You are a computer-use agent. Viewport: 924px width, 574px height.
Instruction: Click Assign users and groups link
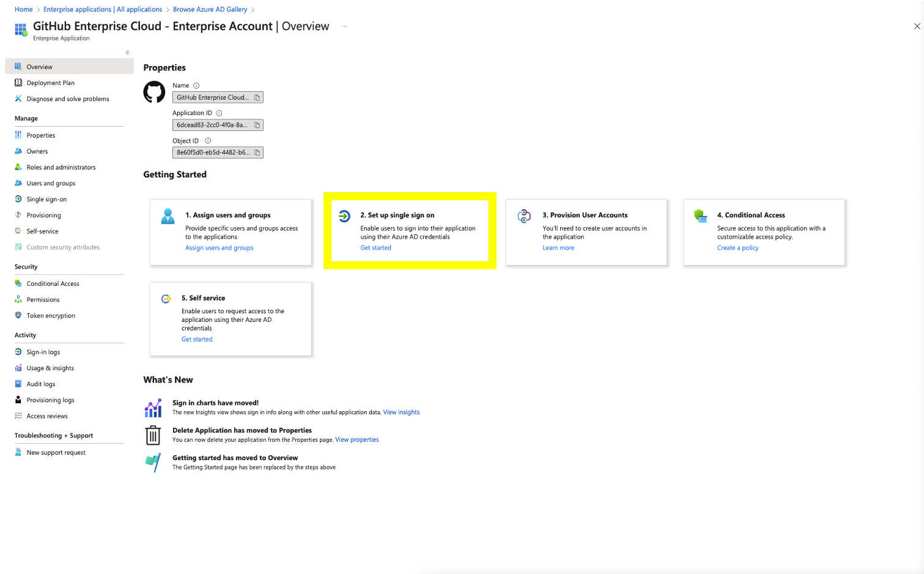tap(219, 248)
